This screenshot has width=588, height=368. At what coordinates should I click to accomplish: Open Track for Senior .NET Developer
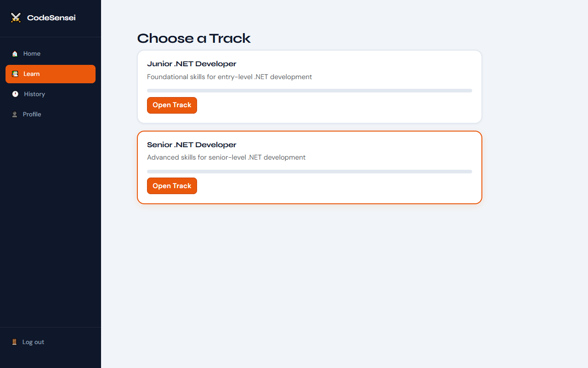pyautogui.click(x=172, y=185)
